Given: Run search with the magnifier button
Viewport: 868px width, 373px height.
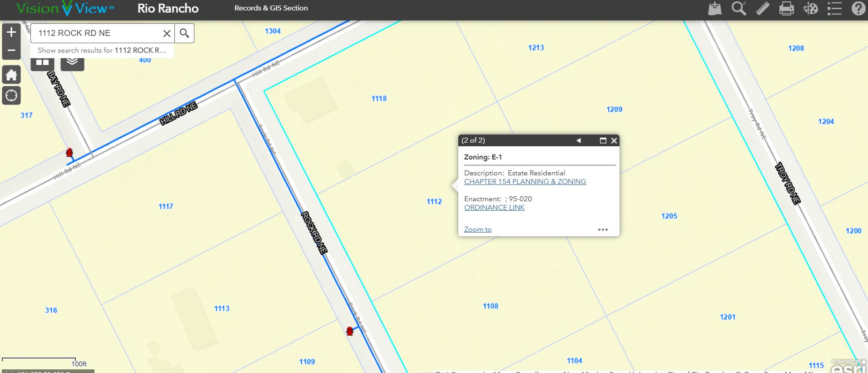Looking at the screenshot, I should (x=184, y=33).
